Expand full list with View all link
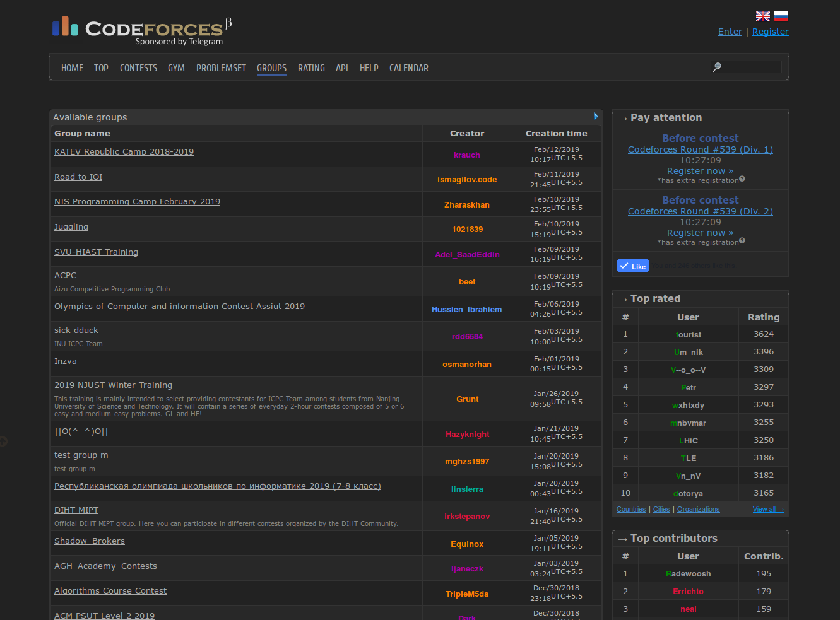Screen dimensions: 840x620 [x=768, y=509]
